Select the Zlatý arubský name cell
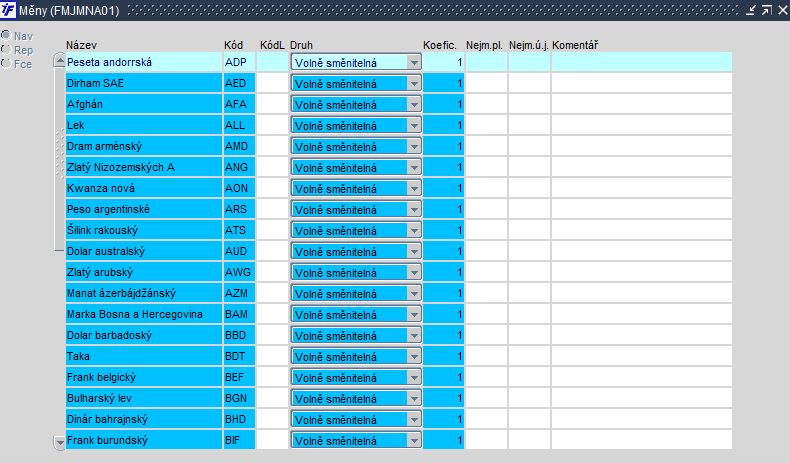The width and height of the screenshot is (790, 463). (x=144, y=272)
